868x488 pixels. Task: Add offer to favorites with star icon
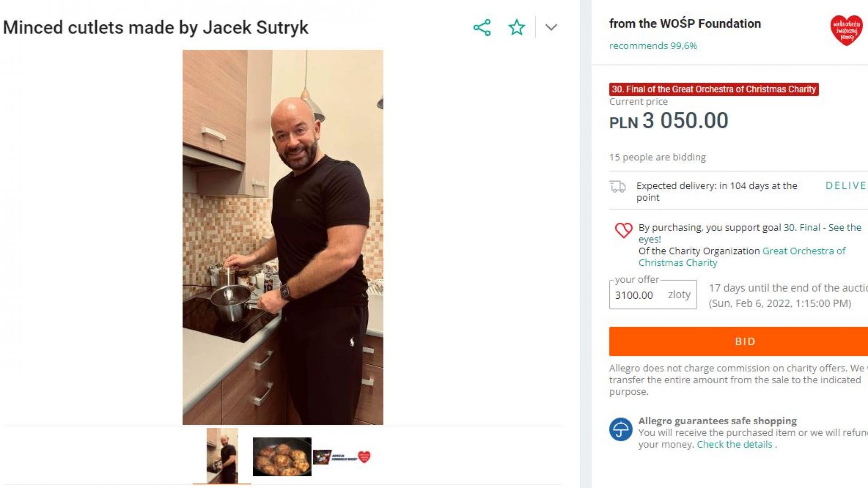[x=517, y=28]
